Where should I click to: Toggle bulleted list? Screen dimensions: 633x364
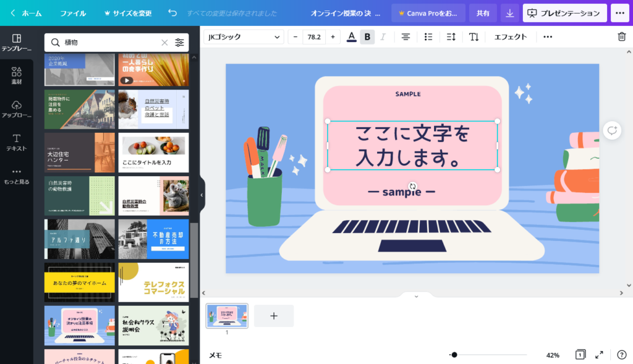[428, 36]
